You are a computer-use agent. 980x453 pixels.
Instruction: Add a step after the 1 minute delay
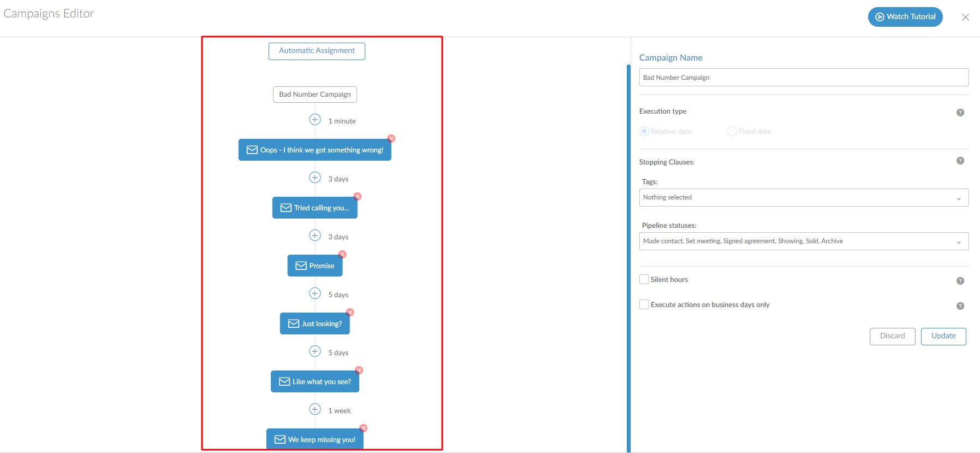pos(315,120)
